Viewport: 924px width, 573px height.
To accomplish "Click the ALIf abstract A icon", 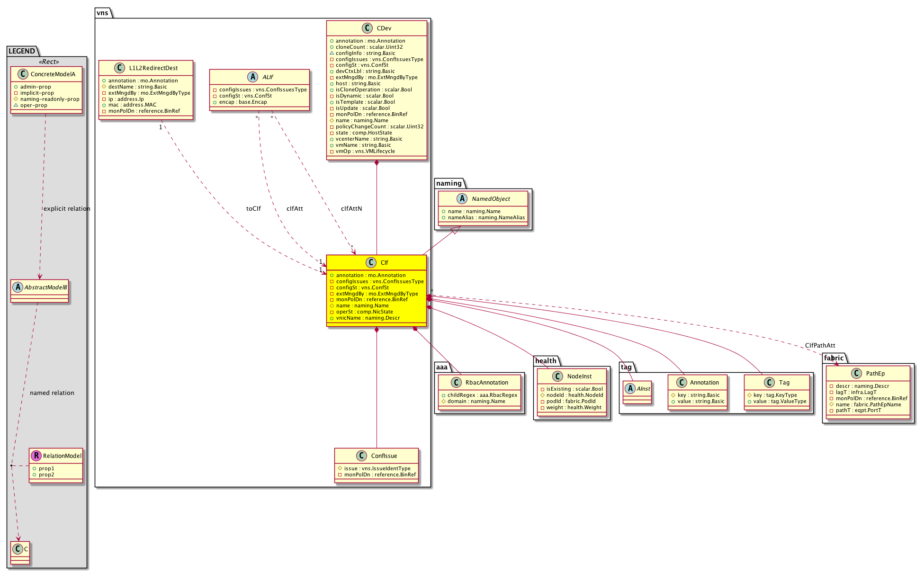I will [252, 77].
